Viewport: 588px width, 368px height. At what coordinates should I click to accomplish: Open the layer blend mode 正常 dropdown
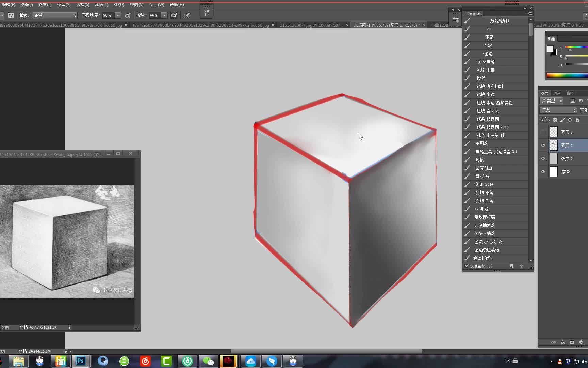(558, 110)
